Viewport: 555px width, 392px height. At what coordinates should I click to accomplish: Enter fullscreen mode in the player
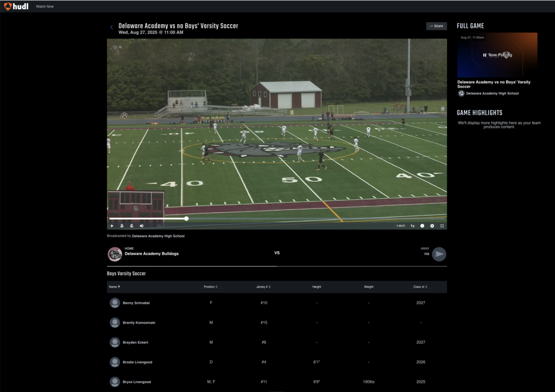(443, 225)
